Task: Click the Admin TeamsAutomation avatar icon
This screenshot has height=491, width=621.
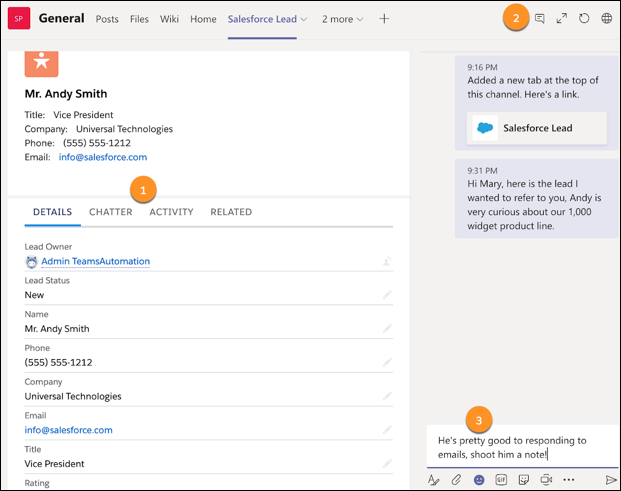Action: pyautogui.click(x=31, y=262)
